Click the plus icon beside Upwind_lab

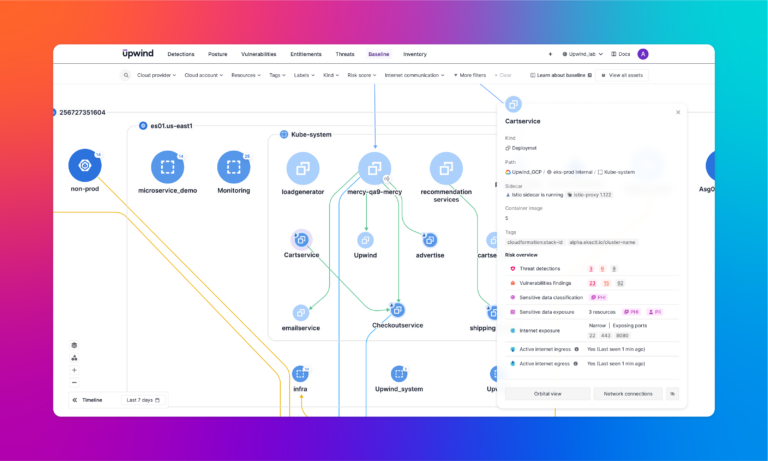click(550, 54)
